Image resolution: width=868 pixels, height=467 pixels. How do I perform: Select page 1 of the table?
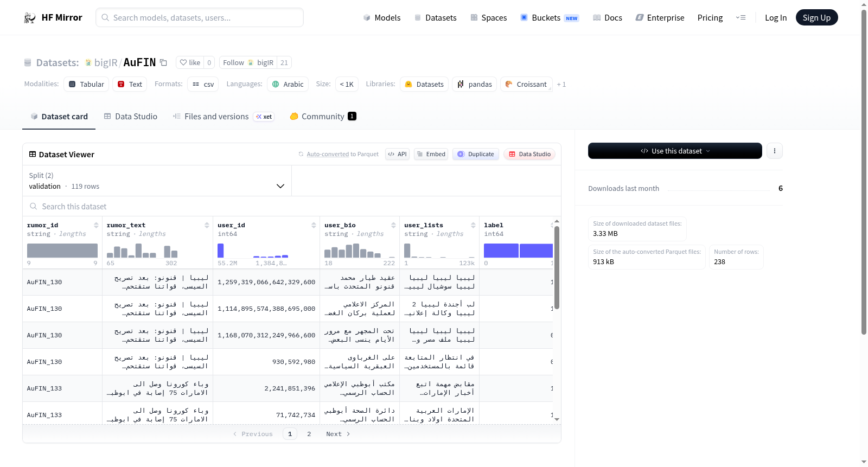(290, 434)
